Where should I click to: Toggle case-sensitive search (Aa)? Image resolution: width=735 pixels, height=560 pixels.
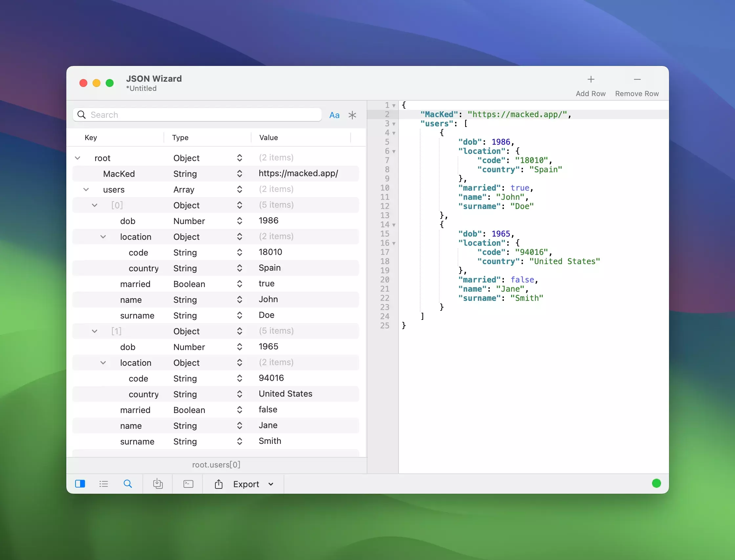(334, 115)
